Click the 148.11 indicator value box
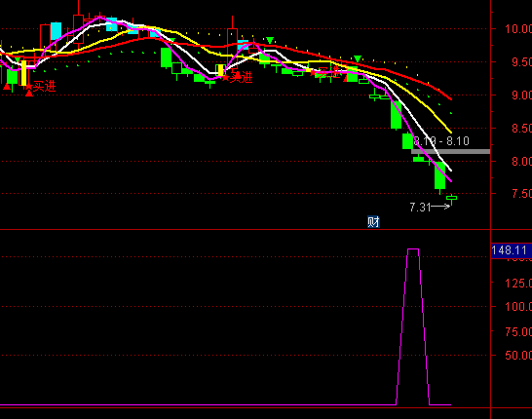This screenshot has height=419, width=532. point(512,250)
